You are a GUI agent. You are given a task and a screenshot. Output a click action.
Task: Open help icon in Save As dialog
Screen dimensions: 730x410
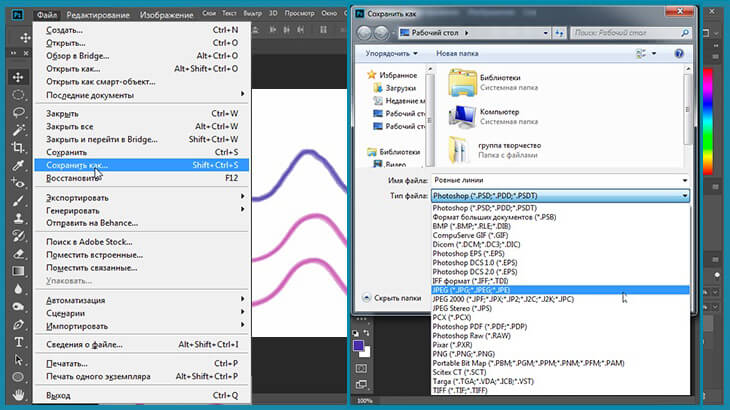(679, 54)
